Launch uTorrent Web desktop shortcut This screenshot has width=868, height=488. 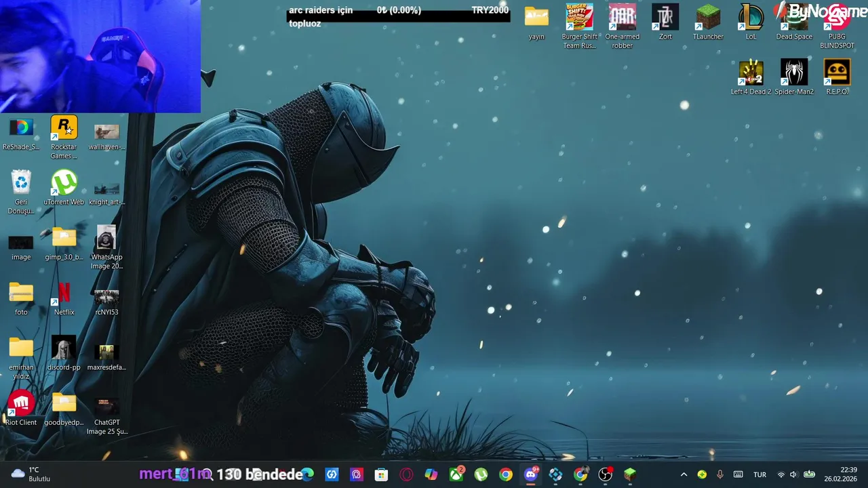click(x=64, y=188)
